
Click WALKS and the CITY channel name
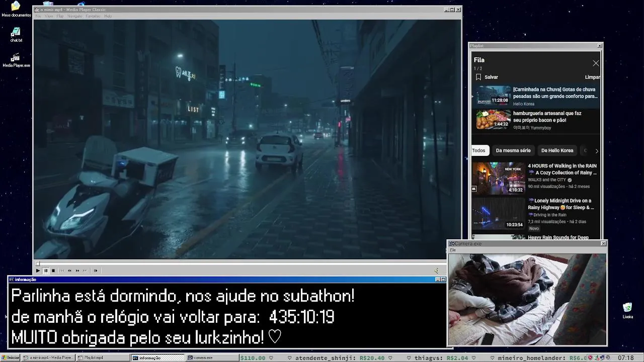(x=547, y=179)
